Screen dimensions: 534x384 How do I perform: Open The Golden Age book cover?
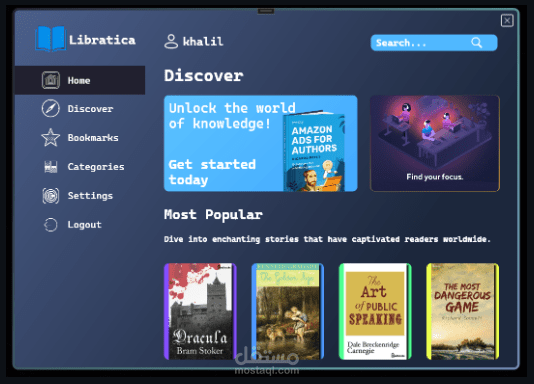click(288, 311)
